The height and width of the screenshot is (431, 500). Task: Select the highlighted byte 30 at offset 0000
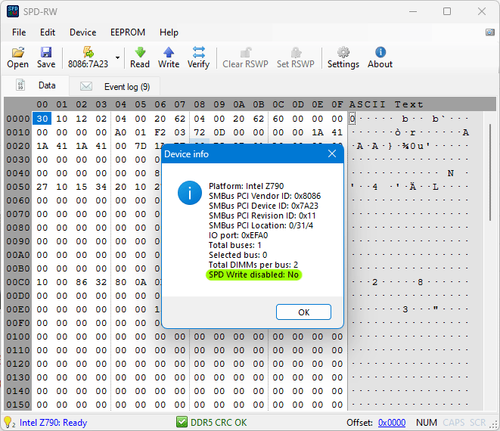click(x=42, y=119)
